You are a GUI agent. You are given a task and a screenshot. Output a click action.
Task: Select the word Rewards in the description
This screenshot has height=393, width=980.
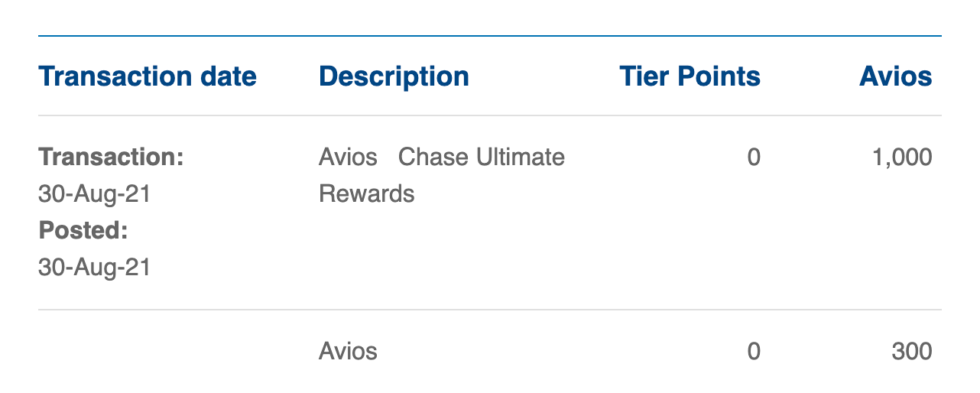pyautogui.click(x=367, y=194)
